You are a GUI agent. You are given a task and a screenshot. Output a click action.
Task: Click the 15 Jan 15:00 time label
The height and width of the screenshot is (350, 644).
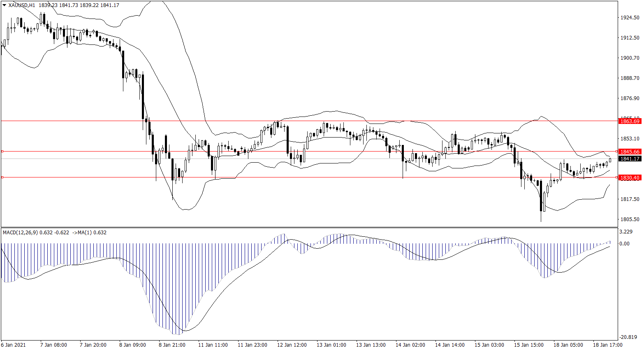[528, 345]
